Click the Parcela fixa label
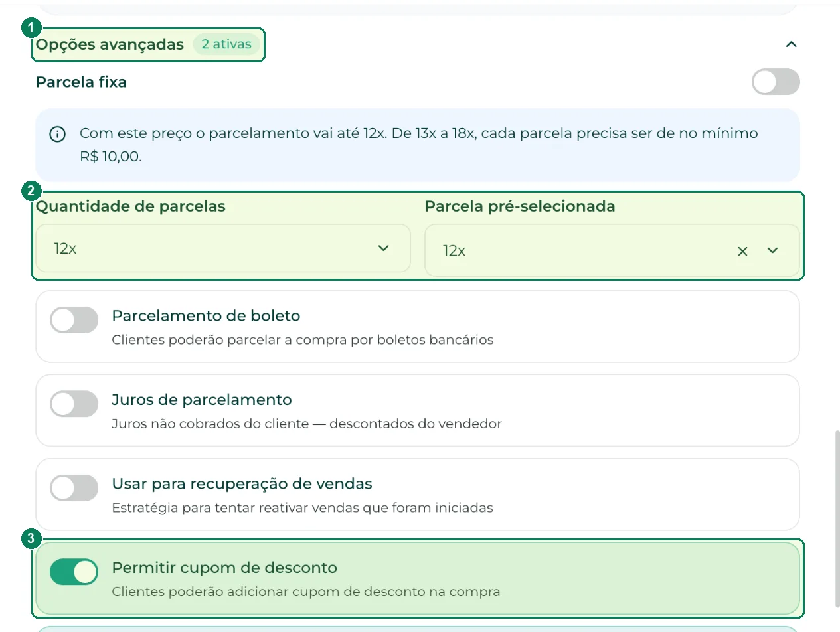Image resolution: width=840 pixels, height=632 pixels. (x=81, y=82)
